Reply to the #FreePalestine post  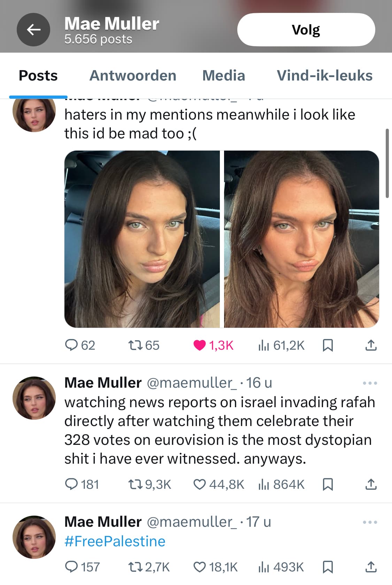coord(71,567)
